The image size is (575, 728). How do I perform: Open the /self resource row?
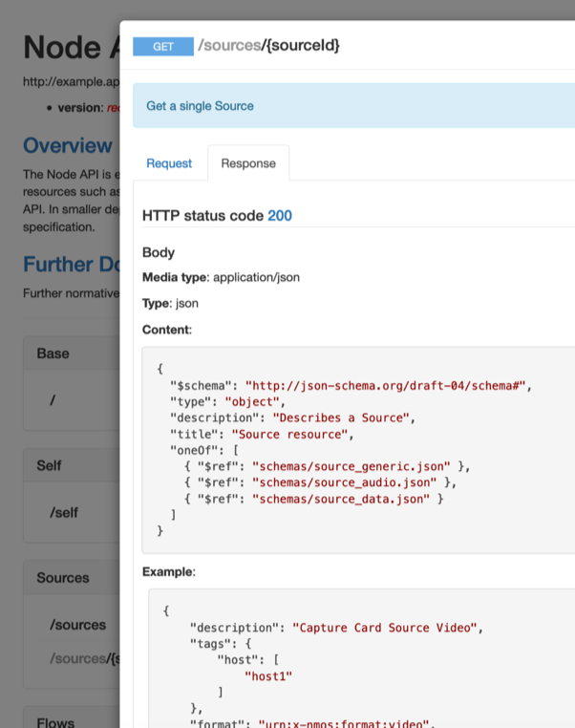click(64, 513)
